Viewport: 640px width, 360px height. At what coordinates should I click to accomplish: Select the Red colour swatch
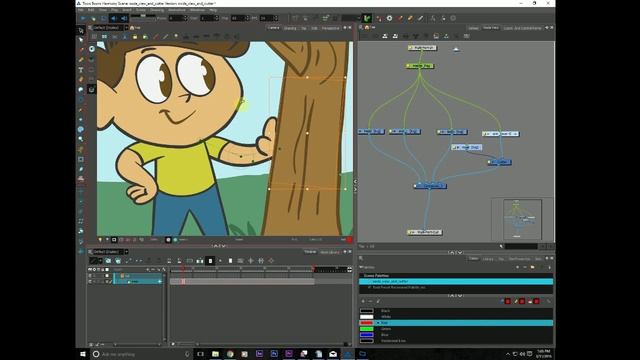(367, 323)
